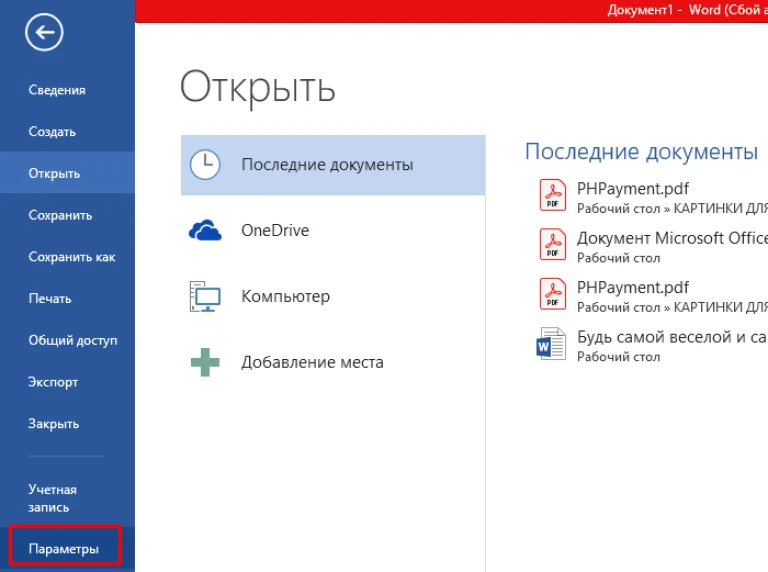Click the back arrow circle icon

pyautogui.click(x=44, y=32)
